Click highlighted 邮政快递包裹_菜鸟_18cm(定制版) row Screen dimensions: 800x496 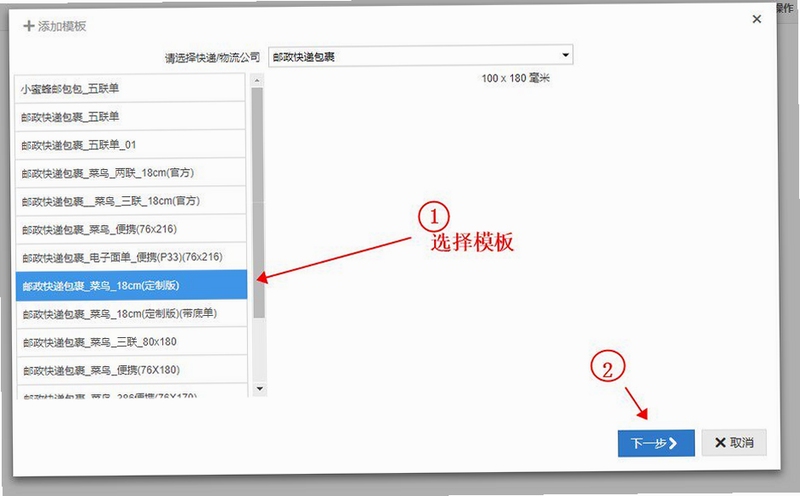[x=132, y=285]
